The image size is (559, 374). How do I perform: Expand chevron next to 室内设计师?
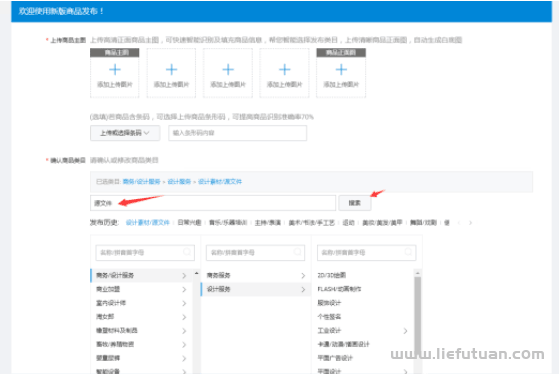pos(184,303)
